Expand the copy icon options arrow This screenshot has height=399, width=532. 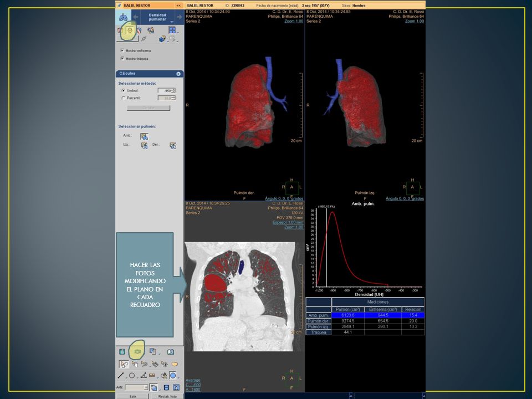coord(159,354)
